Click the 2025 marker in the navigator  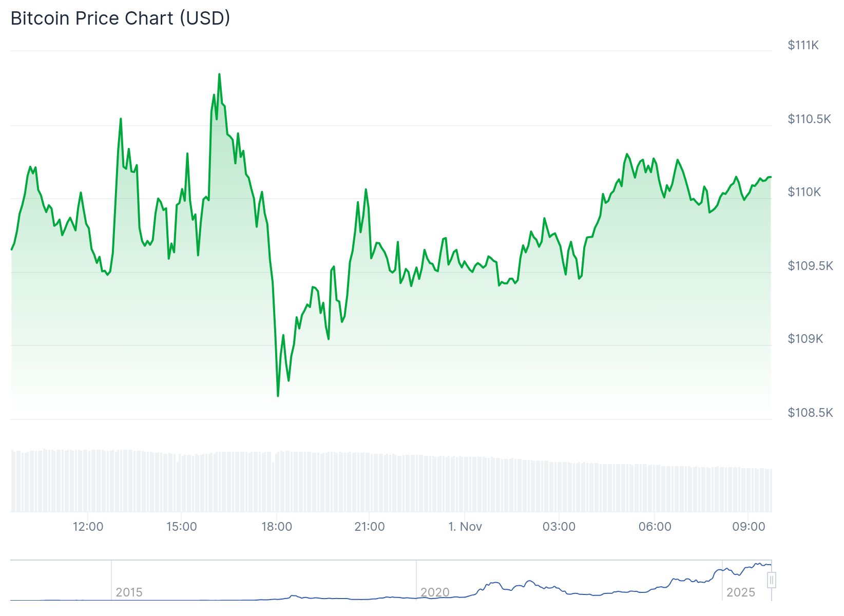(741, 592)
